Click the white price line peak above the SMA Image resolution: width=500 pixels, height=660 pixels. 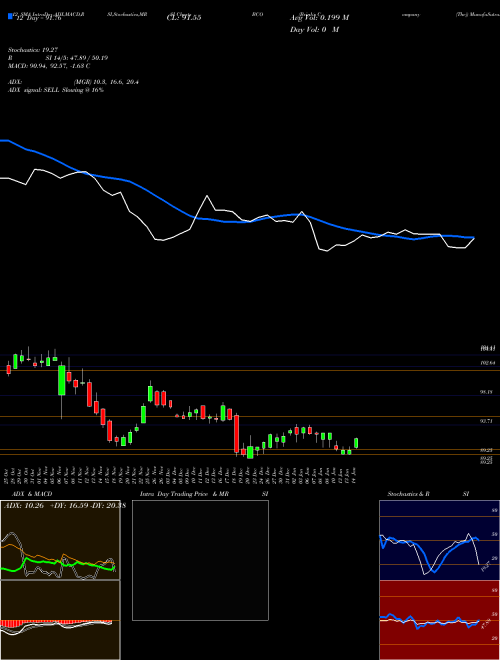tap(207, 196)
